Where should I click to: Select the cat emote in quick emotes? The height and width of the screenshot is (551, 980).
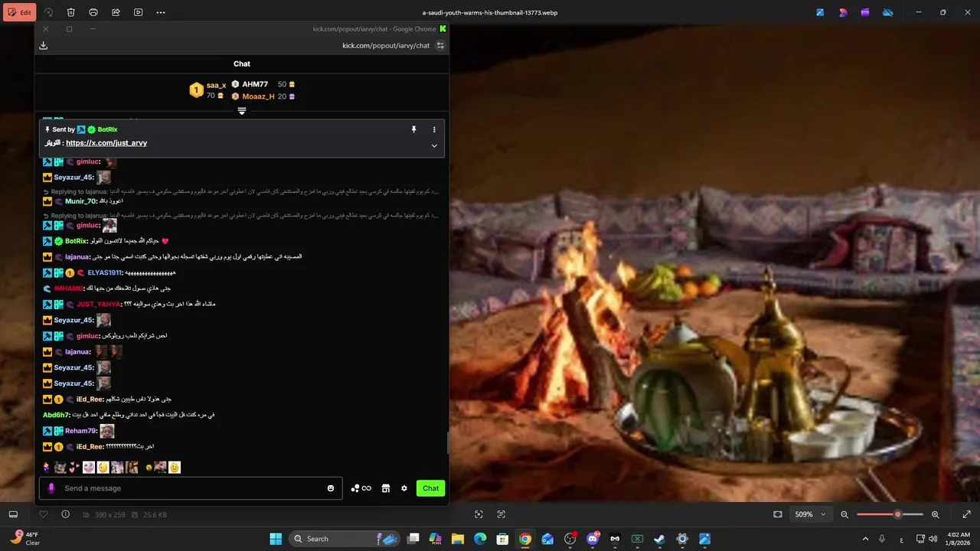(x=60, y=467)
